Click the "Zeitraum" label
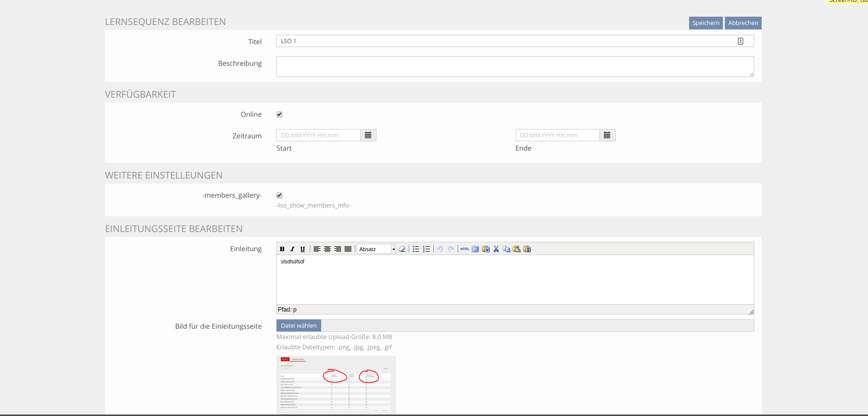The height and width of the screenshot is (416, 868). (x=247, y=136)
